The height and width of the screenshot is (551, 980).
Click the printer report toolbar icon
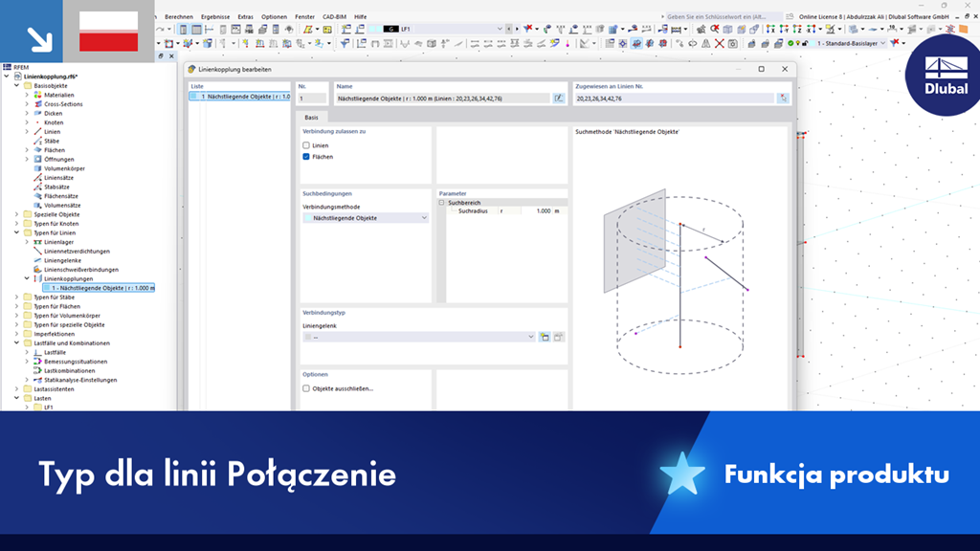tap(262, 30)
